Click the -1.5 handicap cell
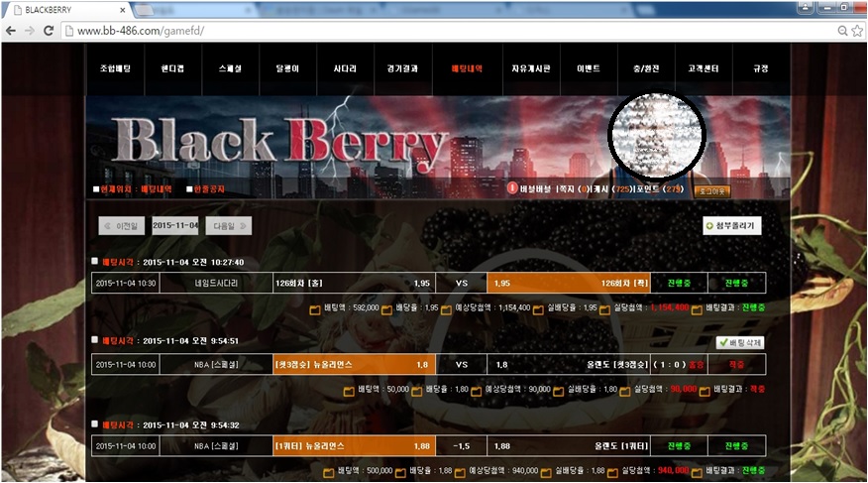The width and height of the screenshot is (868, 483). click(x=461, y=446)
